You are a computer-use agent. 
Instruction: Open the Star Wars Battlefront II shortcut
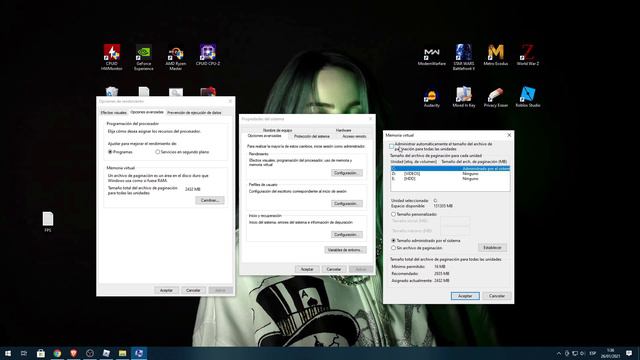(x=464, y=57)
